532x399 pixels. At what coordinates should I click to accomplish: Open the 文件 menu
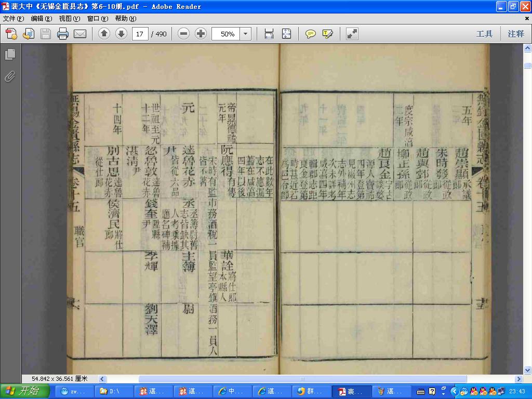[x=14, y=19]
